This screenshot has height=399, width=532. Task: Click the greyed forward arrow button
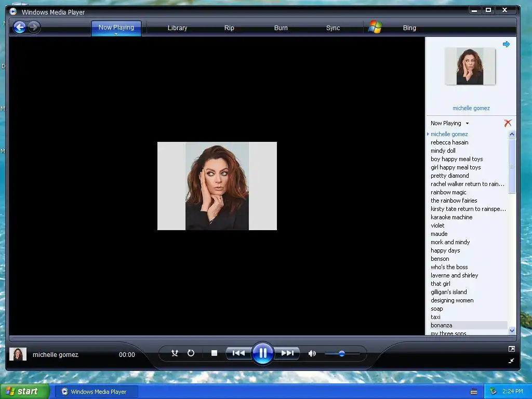[34, 27]
